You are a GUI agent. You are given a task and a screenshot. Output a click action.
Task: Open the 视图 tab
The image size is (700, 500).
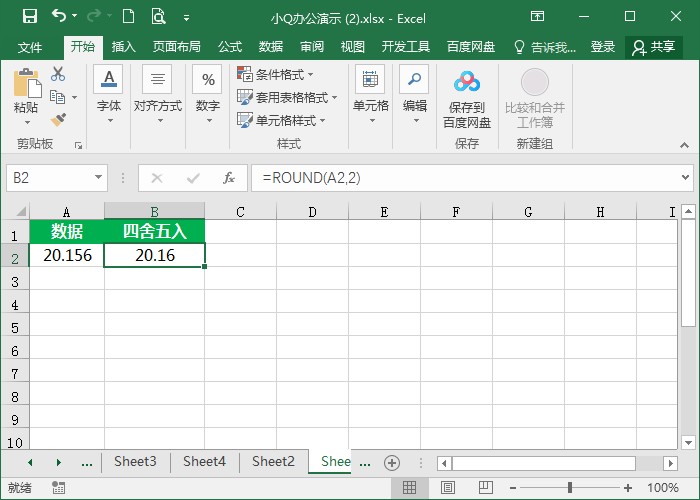tap(353, 47)
